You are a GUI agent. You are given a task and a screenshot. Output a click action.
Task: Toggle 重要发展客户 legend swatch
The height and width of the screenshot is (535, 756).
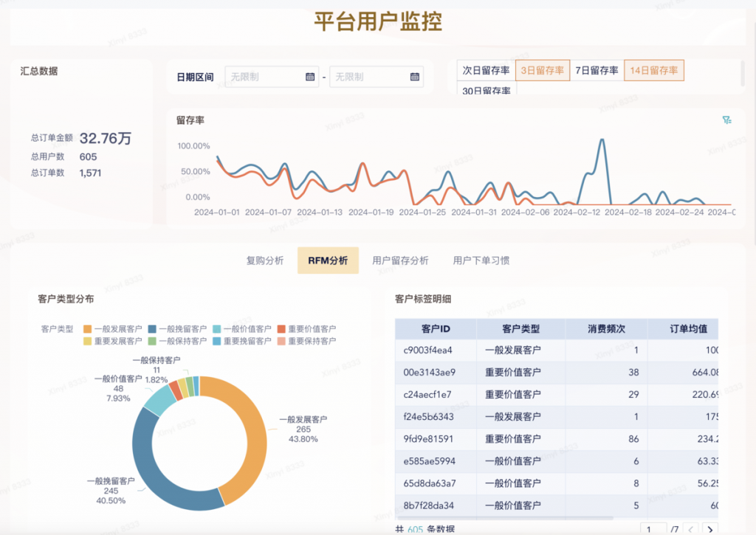click(87, 341)
